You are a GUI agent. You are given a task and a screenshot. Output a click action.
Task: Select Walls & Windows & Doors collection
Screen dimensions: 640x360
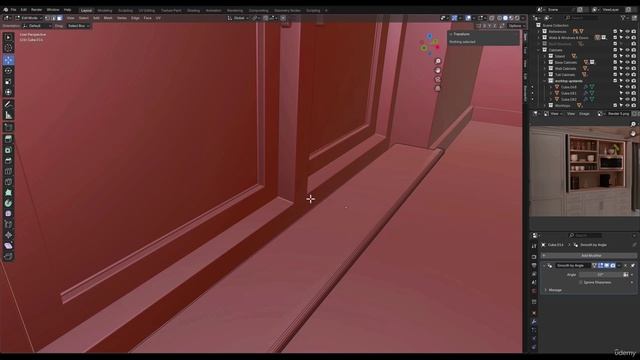pyautogui.click(x=568, y=38)
